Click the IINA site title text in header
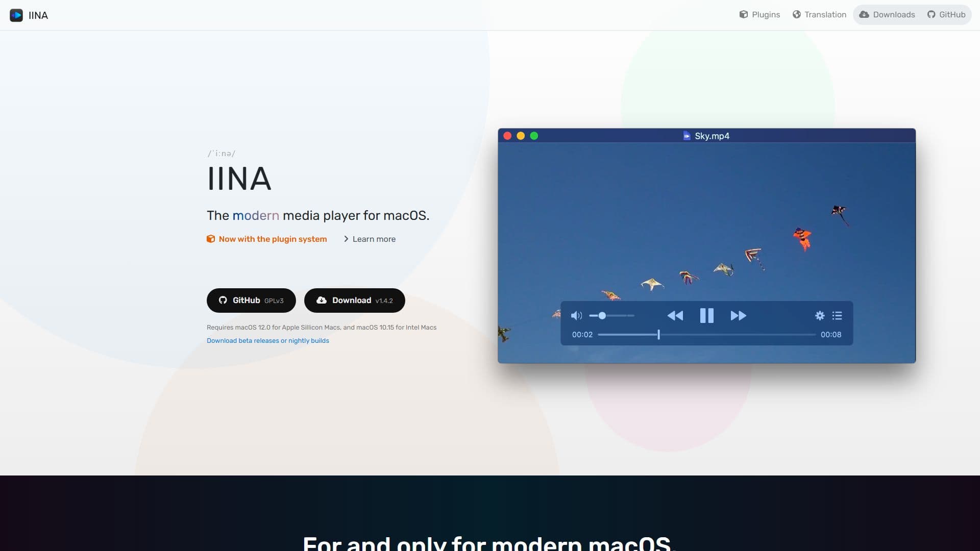 point(38,15)
